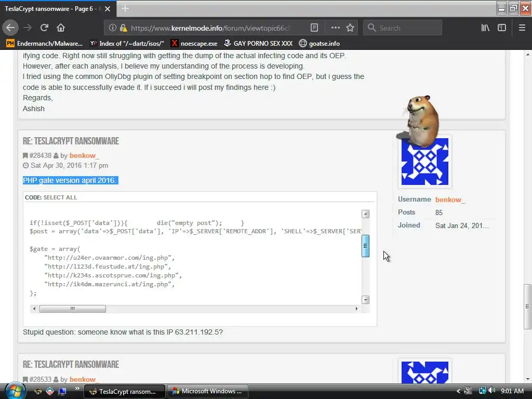This screenshot has width=532, height=399.
Task: Click code box scroll-right arrow
Action: tap(356, 309)
